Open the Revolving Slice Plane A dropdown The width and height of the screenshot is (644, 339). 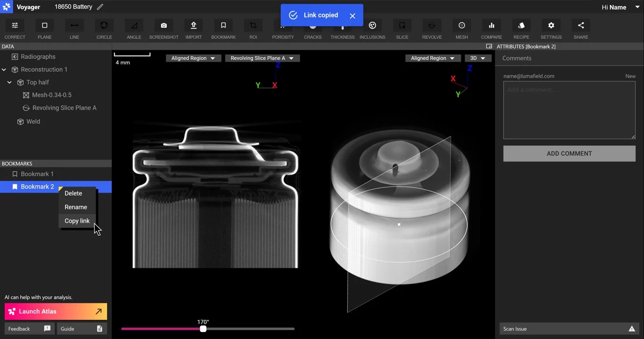point(263,58)
